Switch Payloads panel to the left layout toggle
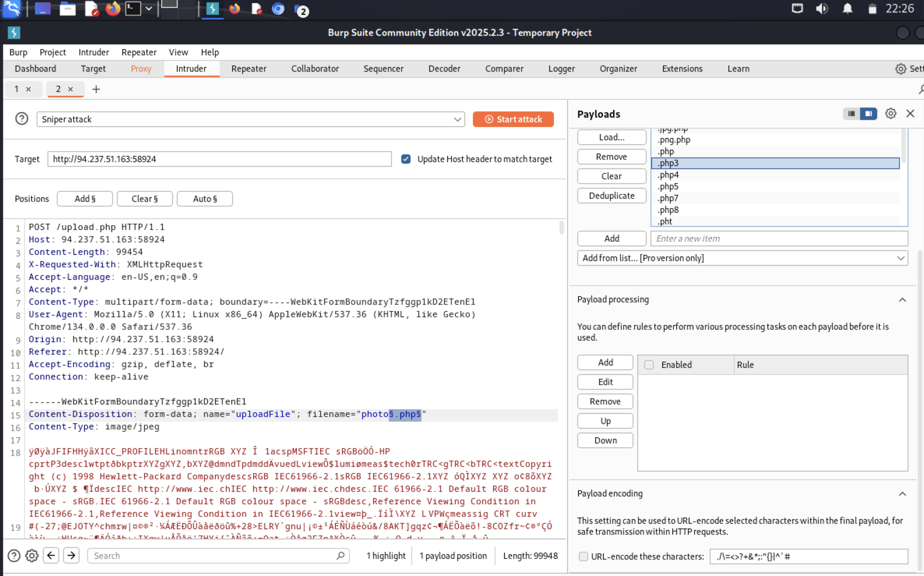The width and height of the screenshot is (924, 576). pos(852,114)
